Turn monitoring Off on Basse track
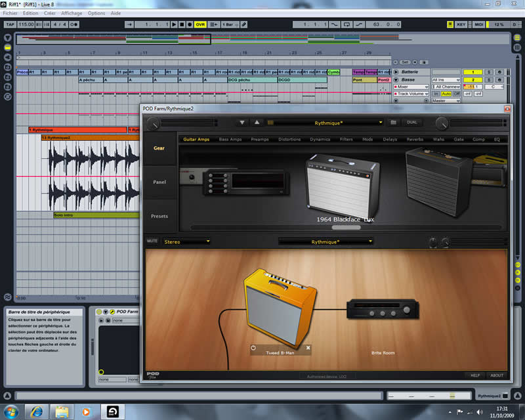This screenshot has height=420, width=525. coord(456,94)
